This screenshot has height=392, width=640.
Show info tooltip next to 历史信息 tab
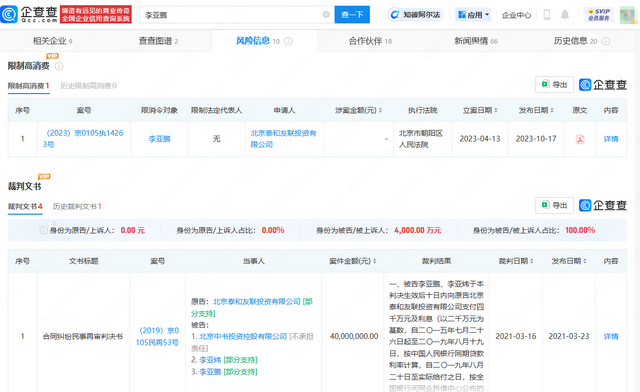pyautogui.click(x=606, y=41)
